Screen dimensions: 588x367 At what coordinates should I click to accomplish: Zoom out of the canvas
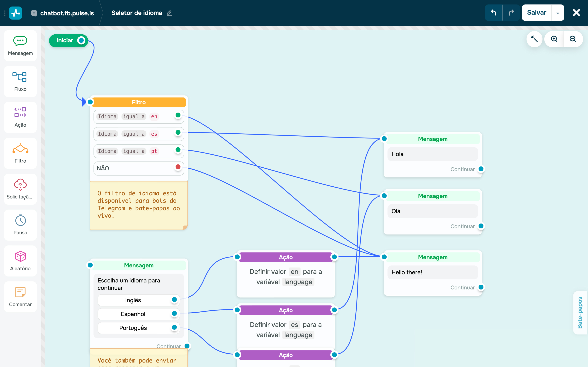[x=573, y=39]
